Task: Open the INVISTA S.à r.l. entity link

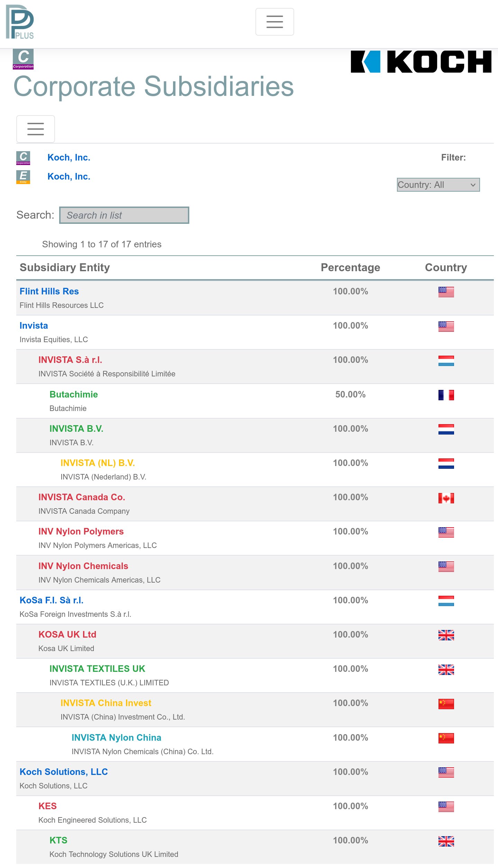Action: pyautogui.click(x=70, y=360)
